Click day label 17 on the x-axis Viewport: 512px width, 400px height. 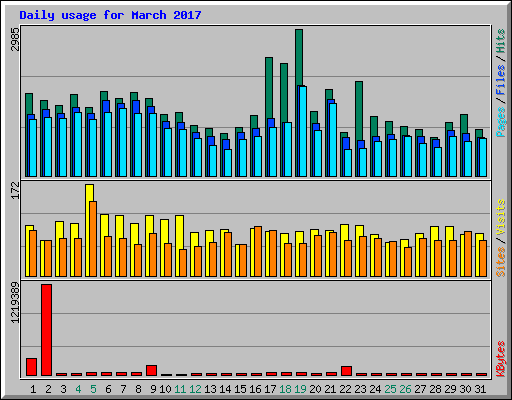(x=270, y=389)
